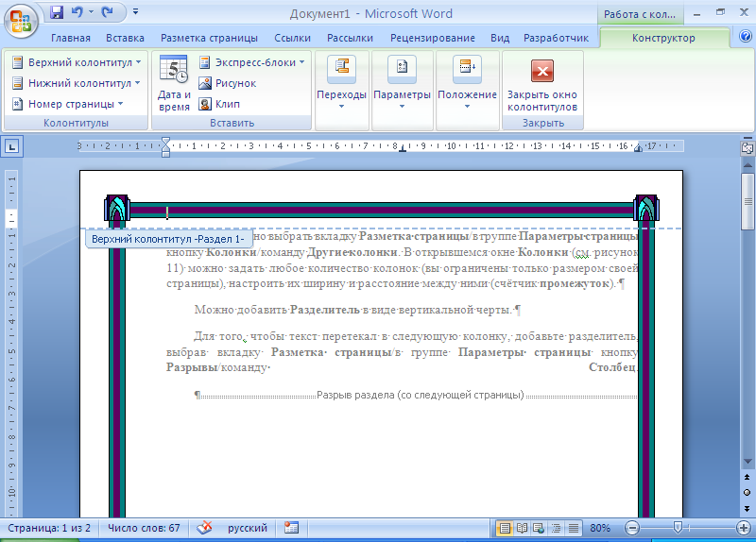Click the tab stop selector left of the ruler

(x=12, y=146)
